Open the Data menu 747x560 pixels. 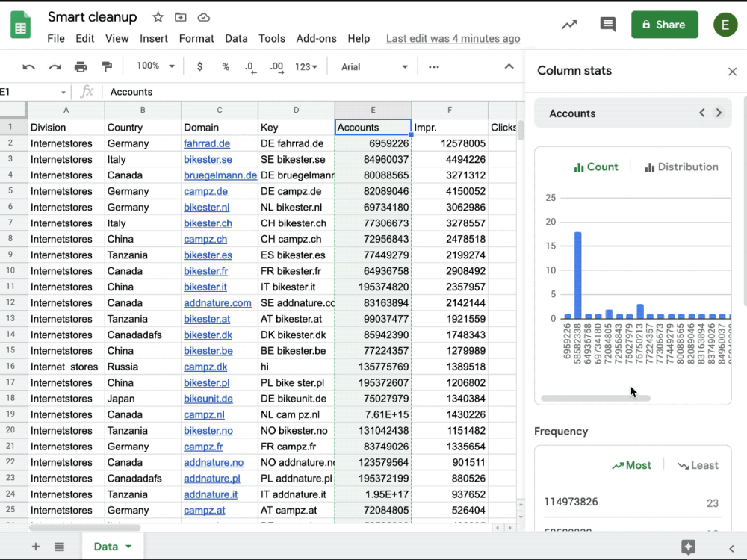[x=236, y=39]
